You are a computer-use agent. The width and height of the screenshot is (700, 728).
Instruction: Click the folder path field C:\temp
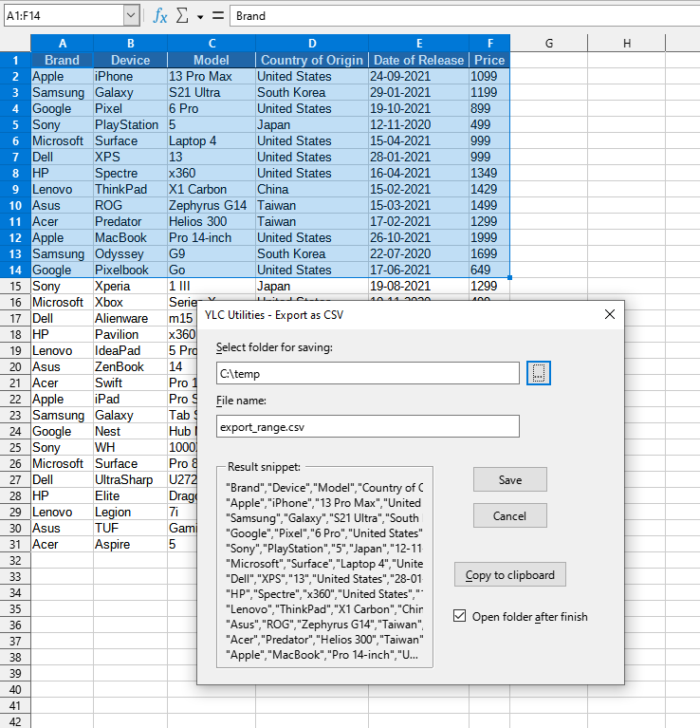point(367,373)
